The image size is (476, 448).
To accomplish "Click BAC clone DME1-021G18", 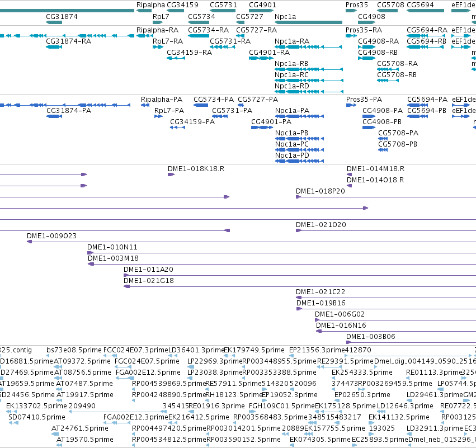I will pos(300,287).
